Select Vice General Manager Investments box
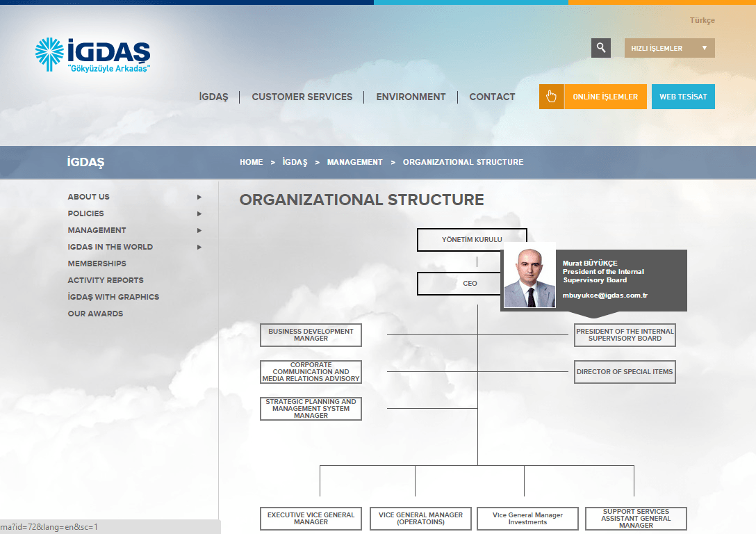This screenshot has width=756, height=534. [x=527, y=519]
